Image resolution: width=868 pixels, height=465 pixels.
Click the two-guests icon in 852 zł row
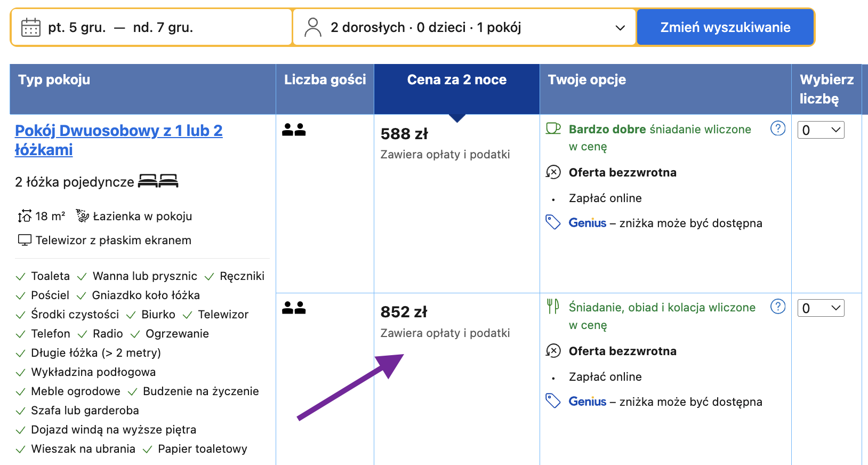pyautogui.click(x=294, y=308)
